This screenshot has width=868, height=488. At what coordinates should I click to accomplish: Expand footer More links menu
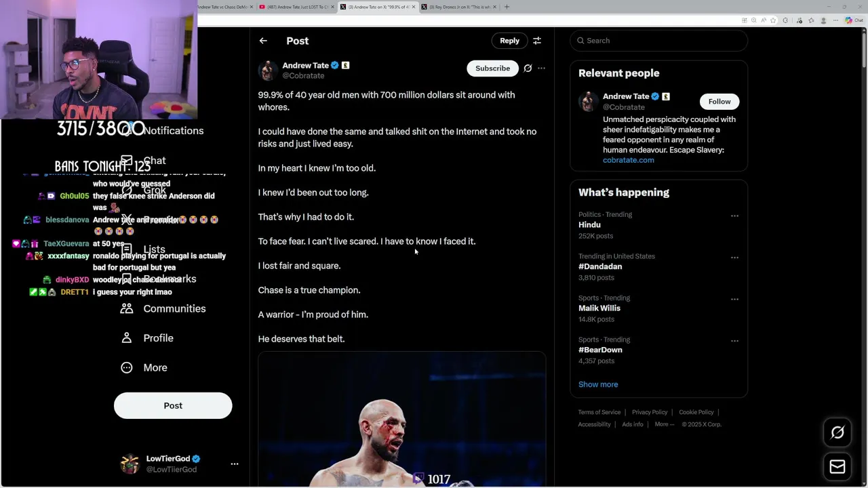(x=664, y=424)
